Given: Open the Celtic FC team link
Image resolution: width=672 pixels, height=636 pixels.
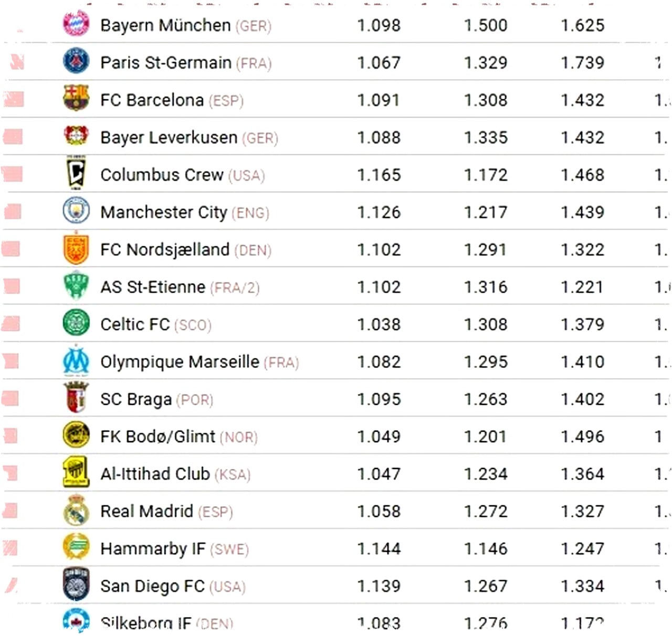Looking at the screenshot, I should [135, 325].
